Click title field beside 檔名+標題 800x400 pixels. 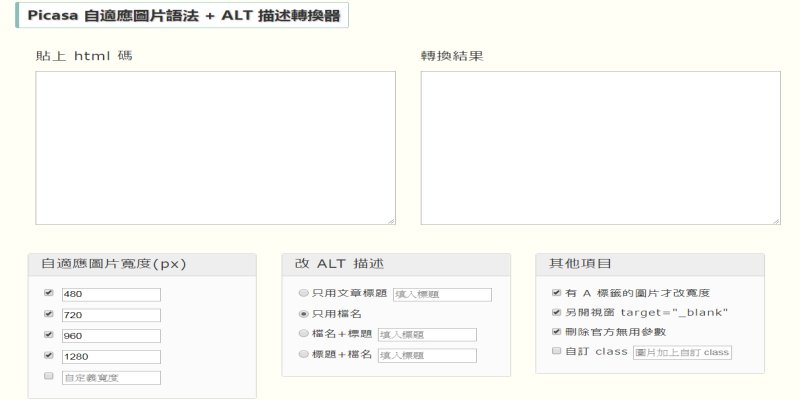(427, 335)
